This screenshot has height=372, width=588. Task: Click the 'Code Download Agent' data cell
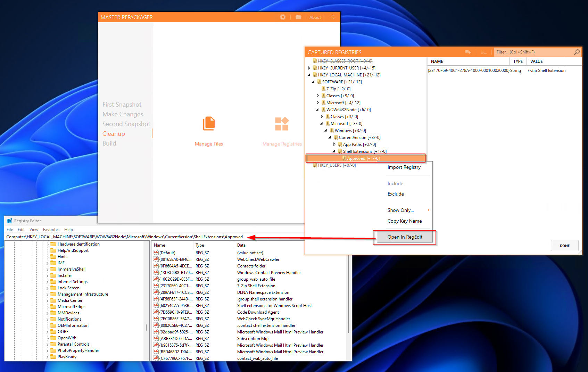coord(258,312)
